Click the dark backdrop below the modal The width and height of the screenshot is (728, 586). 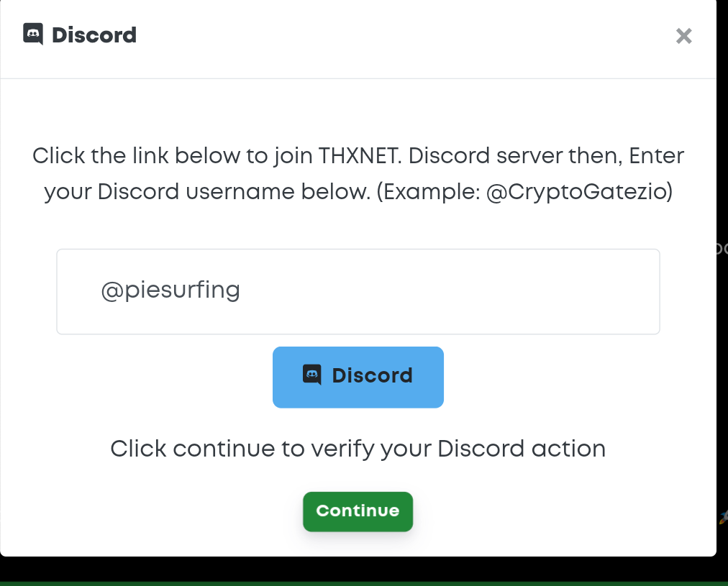click(x=358, y=569)
